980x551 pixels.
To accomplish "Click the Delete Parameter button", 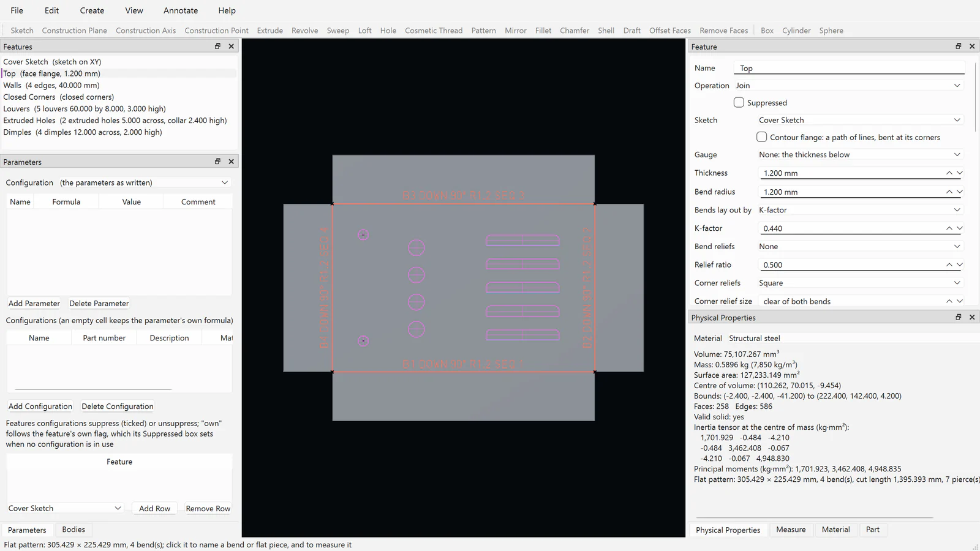I will [99, 304].
